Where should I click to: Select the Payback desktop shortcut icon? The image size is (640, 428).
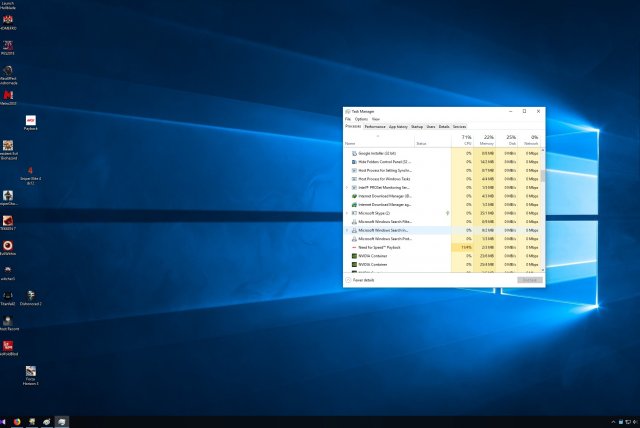click(30, 122)
